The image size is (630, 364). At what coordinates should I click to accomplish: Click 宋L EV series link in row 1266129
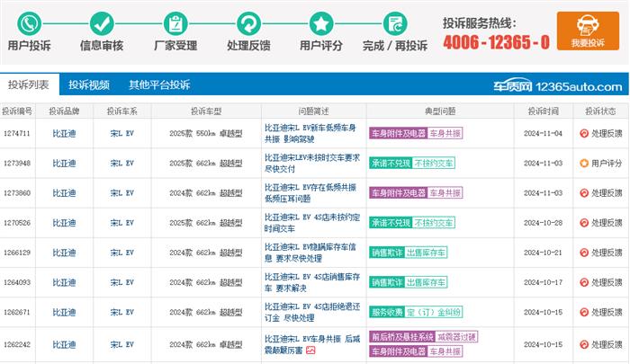[x=122, y=253]
